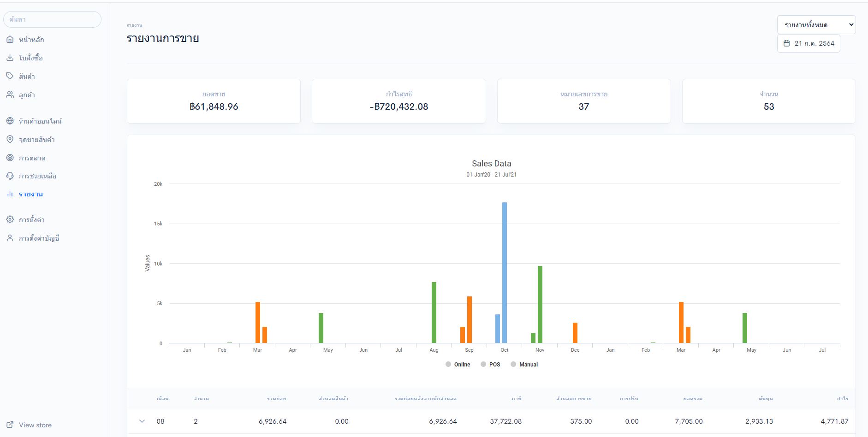Click the ยอดรวม column header
Viewport: 868px width, 437px height.
pyautogui.click(x=693, y=398)
